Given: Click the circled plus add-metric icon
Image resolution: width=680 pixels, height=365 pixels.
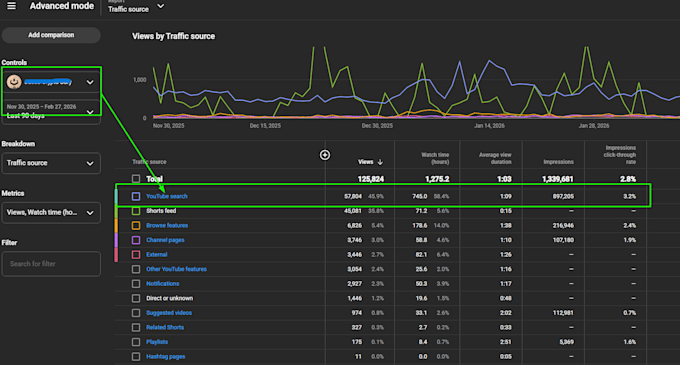Looking at the screenshot, I should click(325, 155).
